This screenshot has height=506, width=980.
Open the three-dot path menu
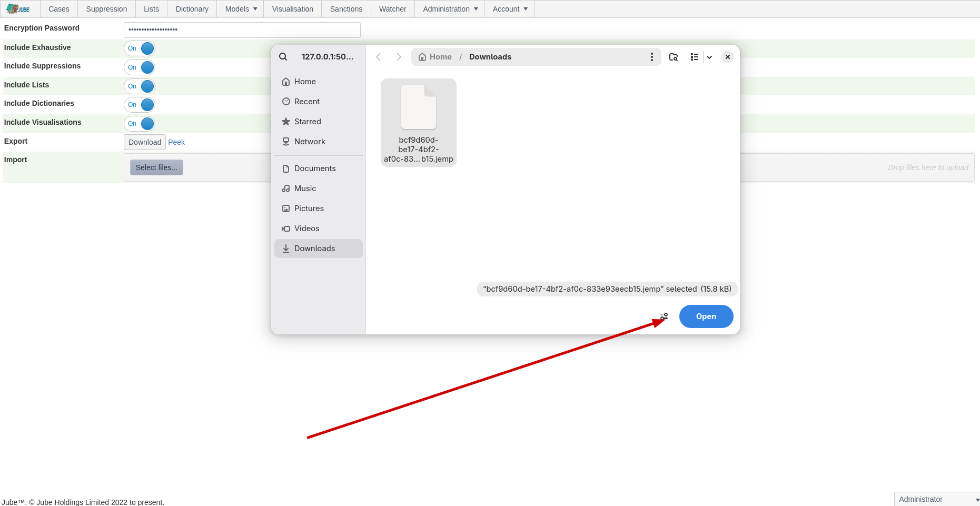click(652, 57)
